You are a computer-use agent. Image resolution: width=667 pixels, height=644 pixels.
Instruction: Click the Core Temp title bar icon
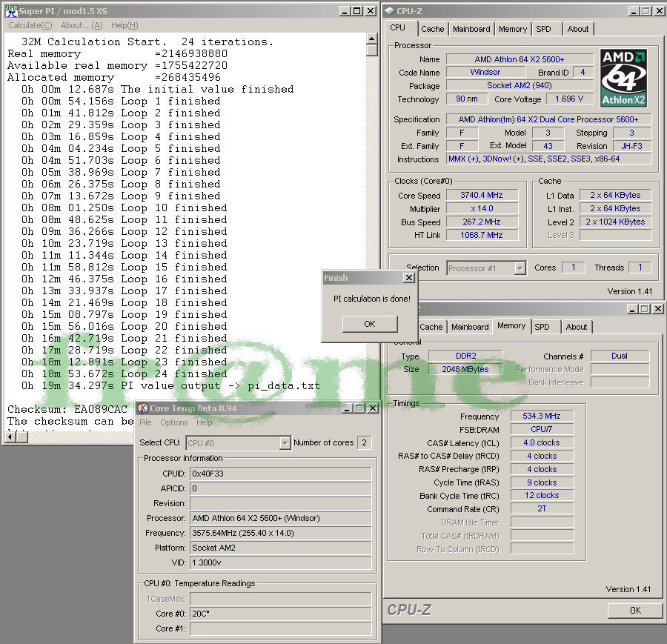point(143,408)
